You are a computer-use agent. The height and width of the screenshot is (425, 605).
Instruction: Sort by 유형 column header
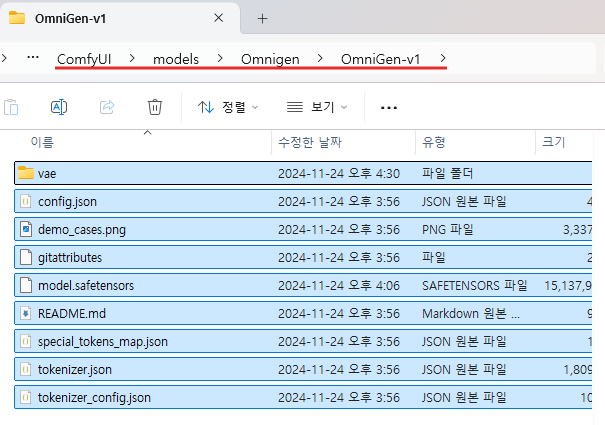pyautogui.click(x=434, y=142)
